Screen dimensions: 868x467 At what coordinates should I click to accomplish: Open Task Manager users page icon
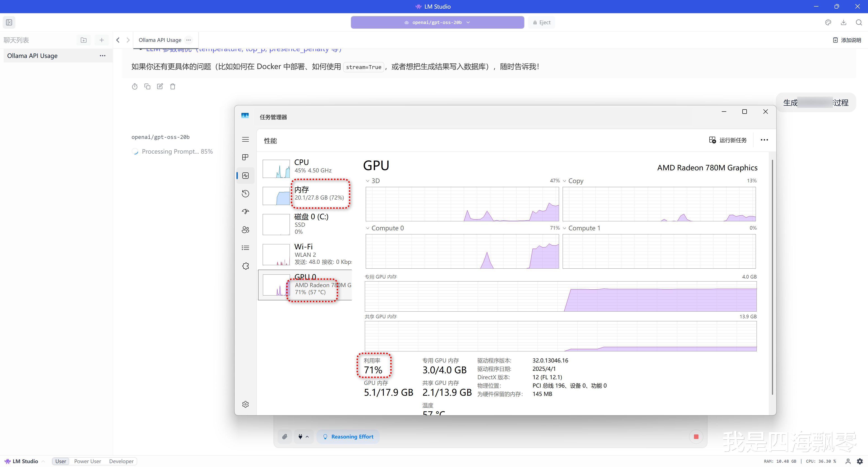245,230
